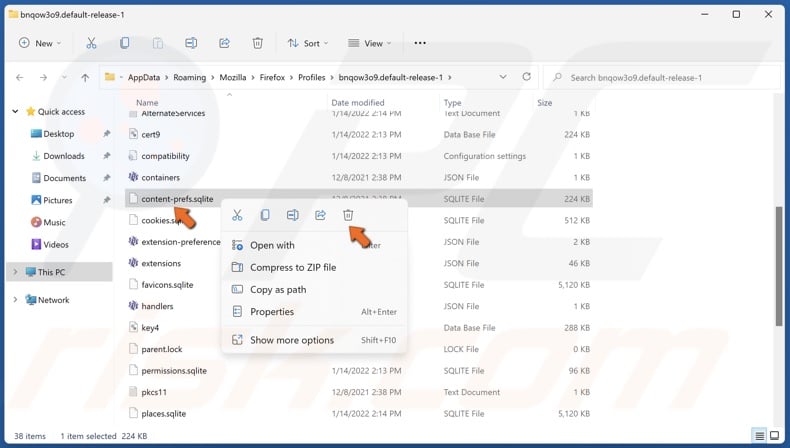Switch to details view in status bar
This screenshot has width=790, height=448.
[760, 436]
